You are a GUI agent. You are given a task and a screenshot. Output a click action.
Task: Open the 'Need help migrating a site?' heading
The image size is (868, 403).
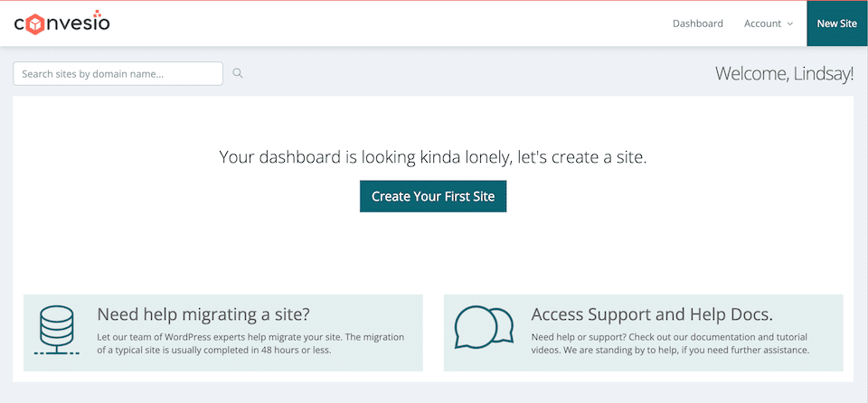click(203, 314)
